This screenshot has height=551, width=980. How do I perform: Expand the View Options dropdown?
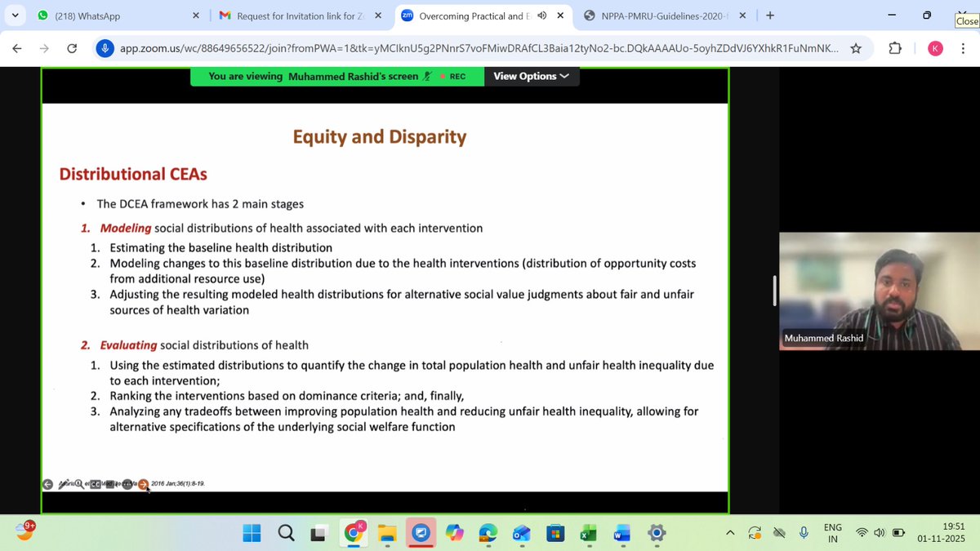[532, 76]
